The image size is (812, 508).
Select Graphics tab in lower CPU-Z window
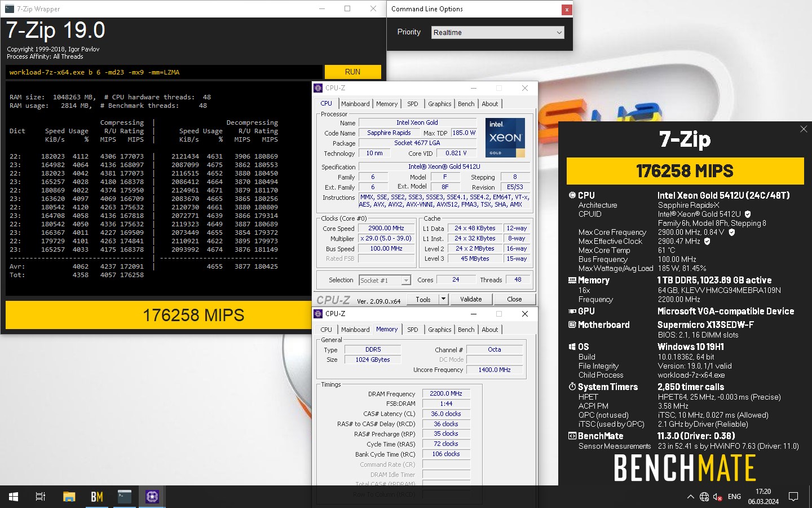tap(439, 330)
